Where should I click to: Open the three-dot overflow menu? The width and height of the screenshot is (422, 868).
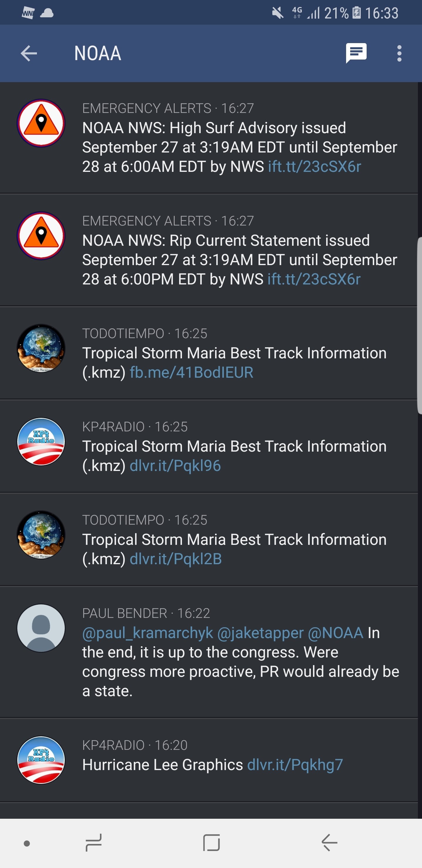click(x=399, y=53)
